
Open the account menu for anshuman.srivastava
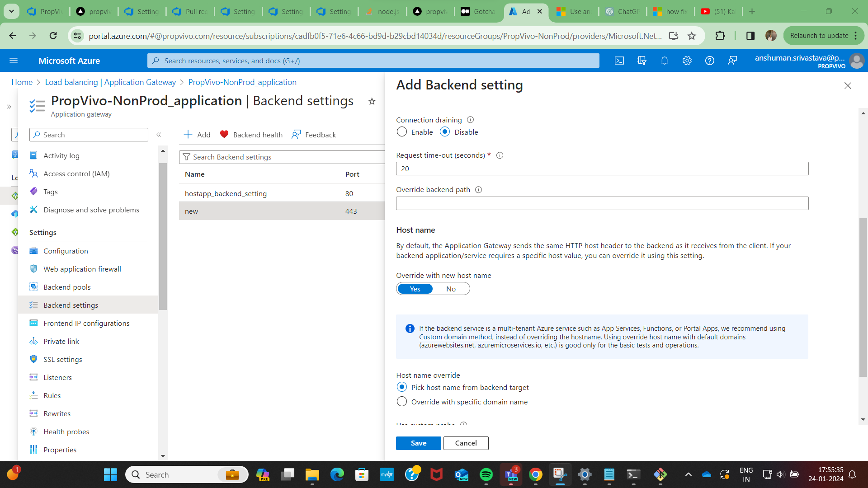pos(809,61)
